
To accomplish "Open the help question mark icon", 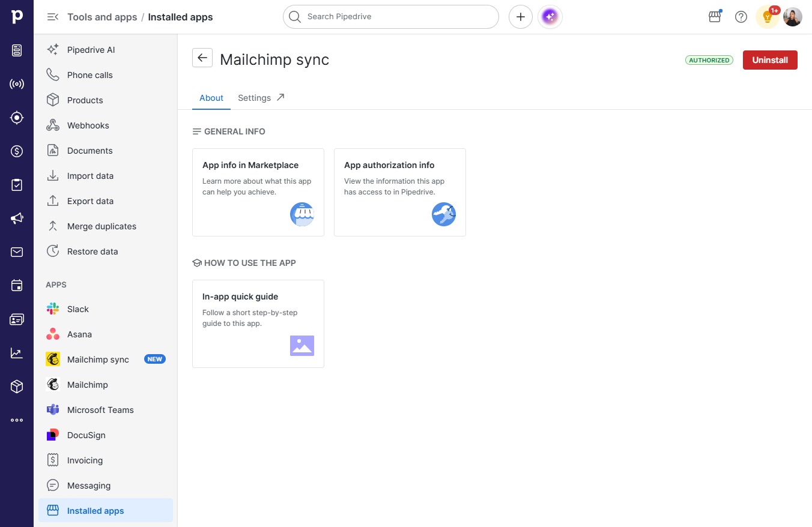I will (x=741, y=17).
